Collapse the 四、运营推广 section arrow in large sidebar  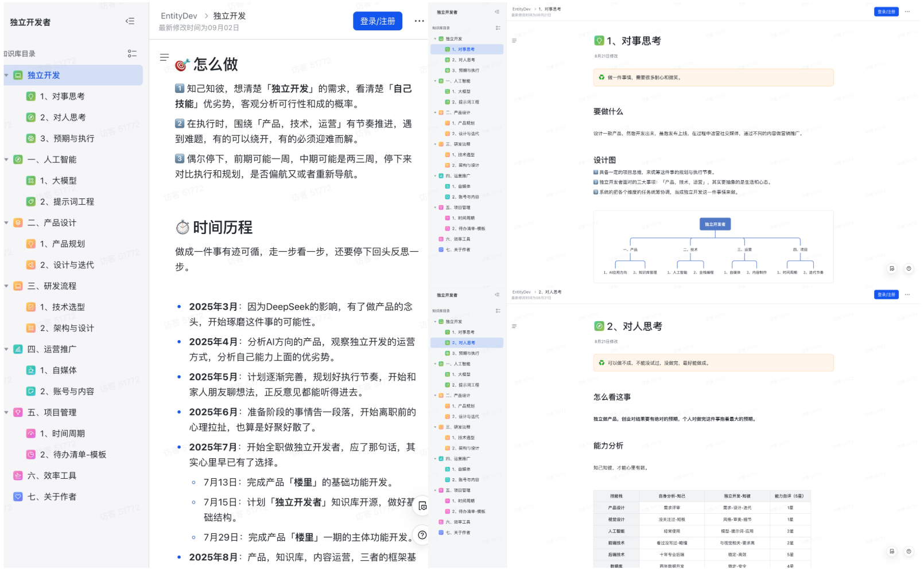(x=6, y=349)
